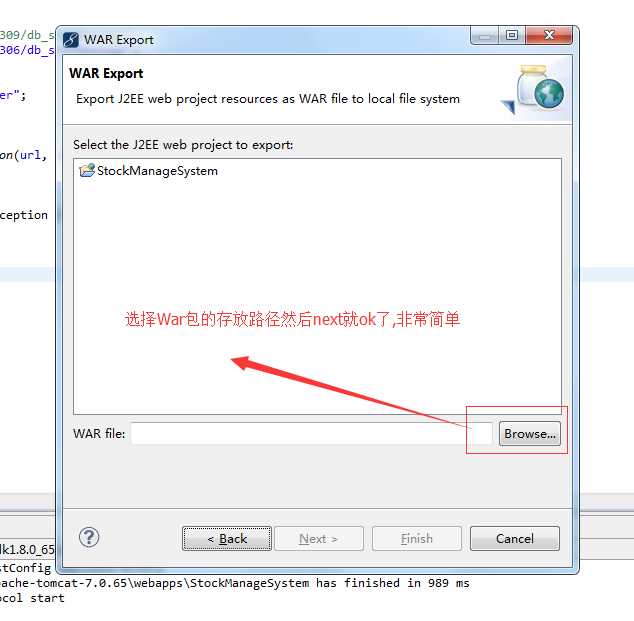Viewport: 634px width, 621px height.
Task: Focus the WAR file path field
Action: [312, 433]
